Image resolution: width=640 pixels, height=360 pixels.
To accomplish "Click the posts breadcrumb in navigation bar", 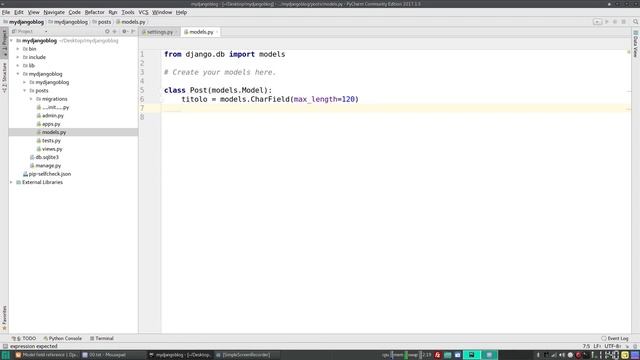I will (102, 22).
